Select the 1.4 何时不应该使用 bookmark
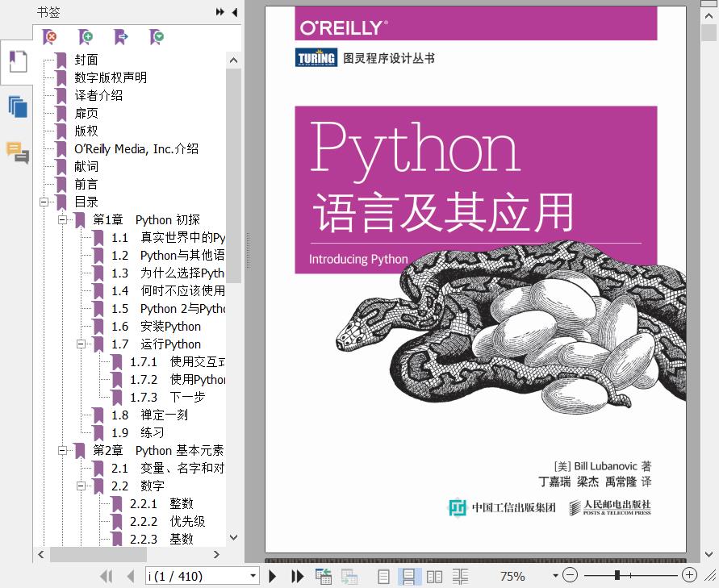This screenshot has width=719, height=588. coord(168,291)
